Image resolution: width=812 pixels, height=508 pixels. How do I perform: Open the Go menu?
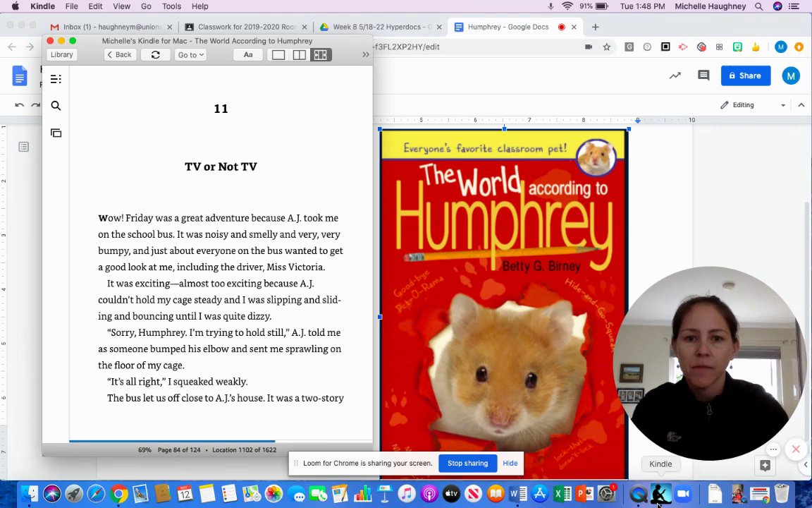pos(146,6)
